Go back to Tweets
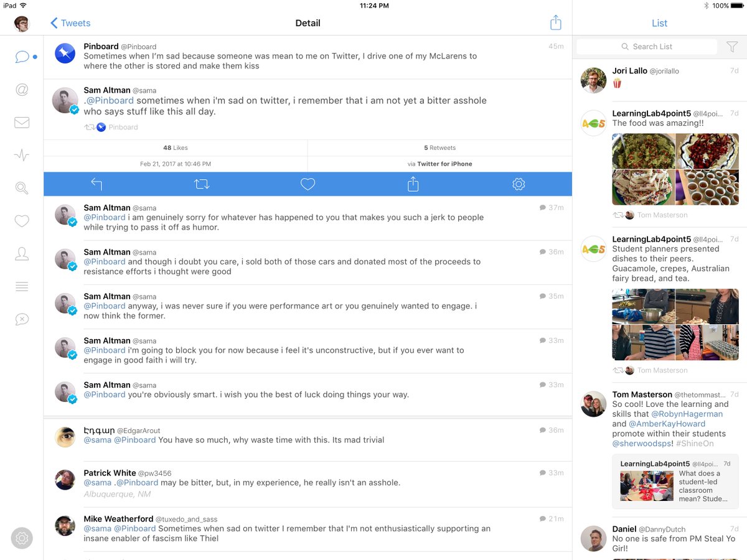Viewport: 747px width, 560px height. (x=70, y=23)
